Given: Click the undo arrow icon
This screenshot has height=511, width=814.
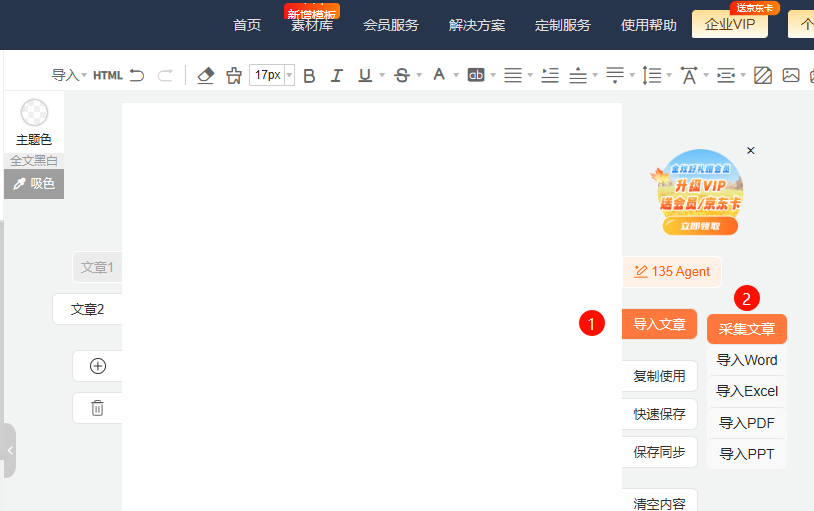Looking at the screenshot, I should coord(137,75).
